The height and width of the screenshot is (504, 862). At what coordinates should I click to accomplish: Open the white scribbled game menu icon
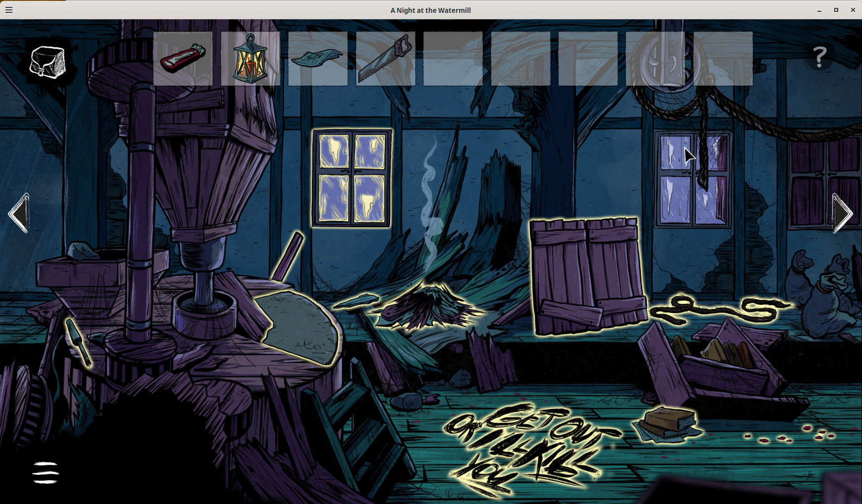(x=46, y=472)
